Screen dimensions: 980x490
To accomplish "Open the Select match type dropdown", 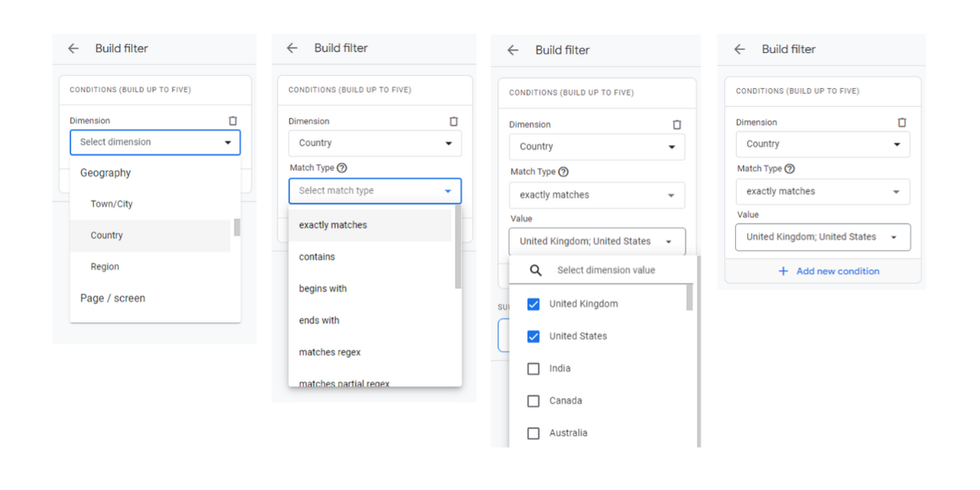I will [375, 191].
